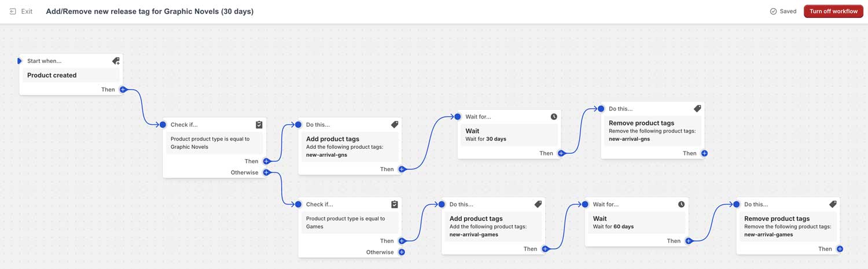868x269 pixels.
Task: Add step on Games condition Otherwise plus
Action: coord(402,252)
